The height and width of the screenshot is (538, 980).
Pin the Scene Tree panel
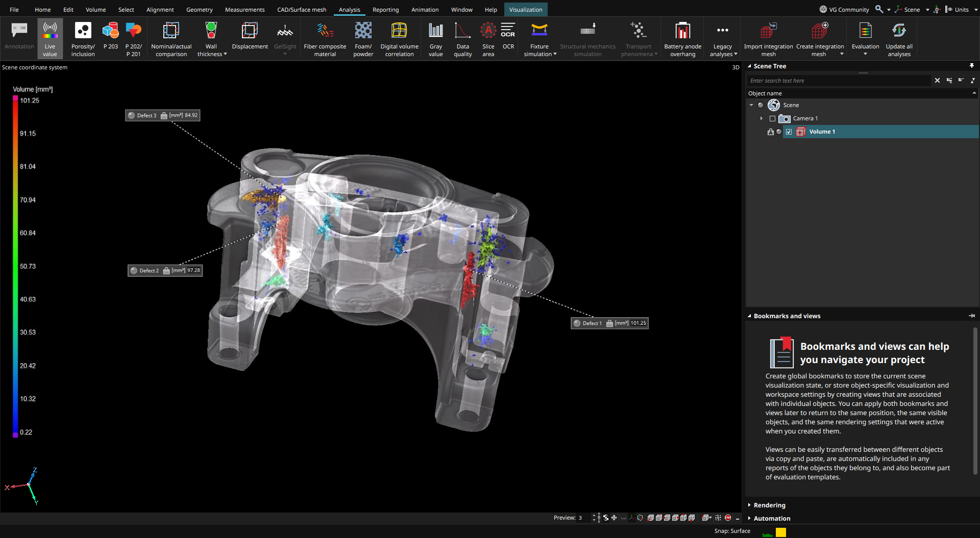972,66
